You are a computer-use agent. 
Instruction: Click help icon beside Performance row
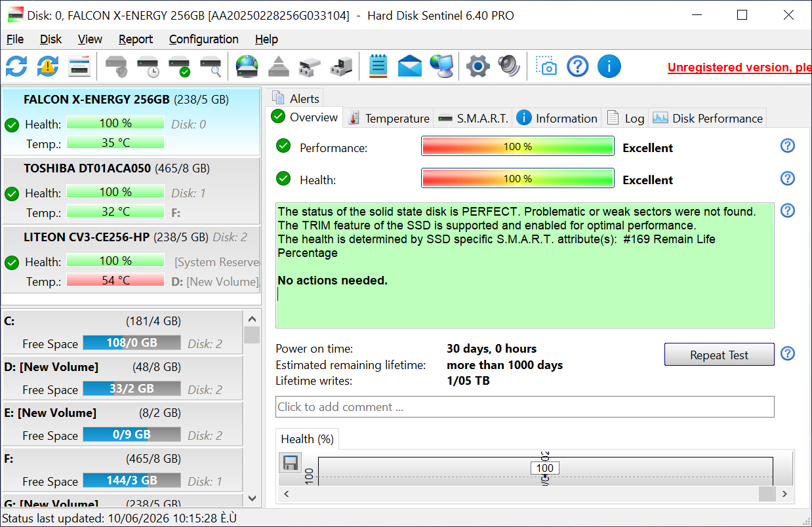point(788,146)
